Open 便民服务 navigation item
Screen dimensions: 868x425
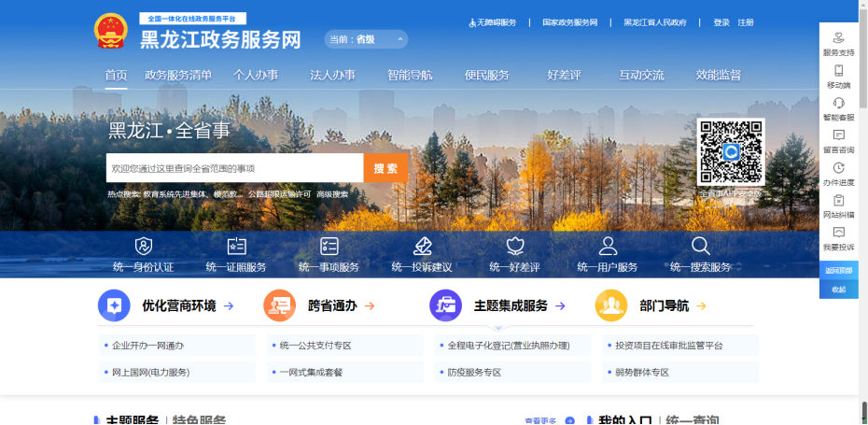point(486,76)
